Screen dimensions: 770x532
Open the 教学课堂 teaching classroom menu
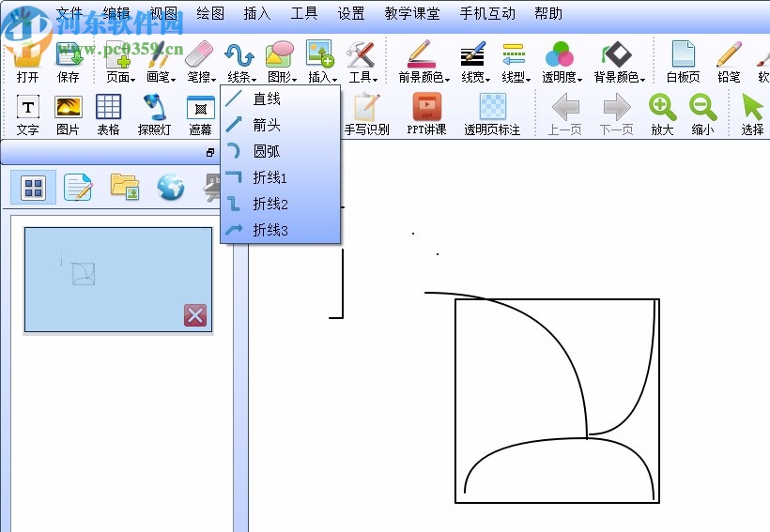tap(412, 13)
